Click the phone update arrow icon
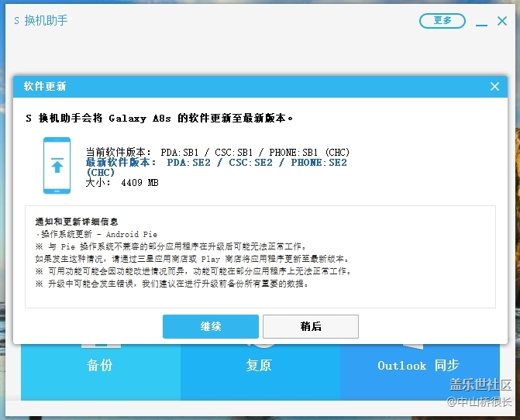 point(57,165)
